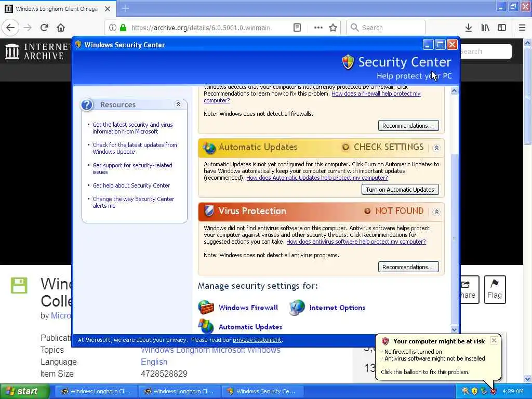
Task: Open 'Get support for security-related issues'
Action: 132,168
